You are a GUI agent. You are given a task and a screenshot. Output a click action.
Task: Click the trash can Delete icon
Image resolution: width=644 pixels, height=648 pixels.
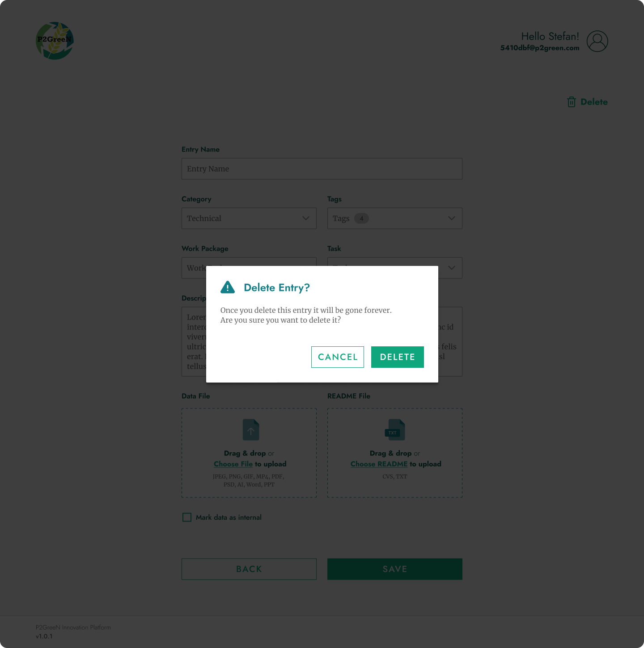point(571,102)
